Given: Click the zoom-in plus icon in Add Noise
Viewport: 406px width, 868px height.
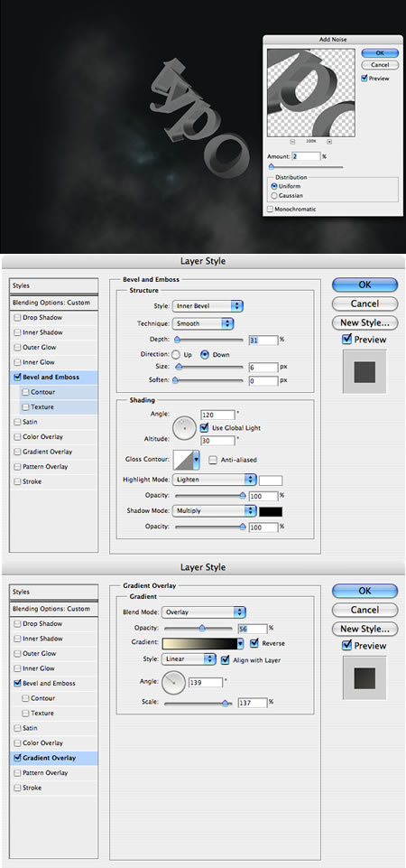Looking at the screenshot, I should [329, 142].
